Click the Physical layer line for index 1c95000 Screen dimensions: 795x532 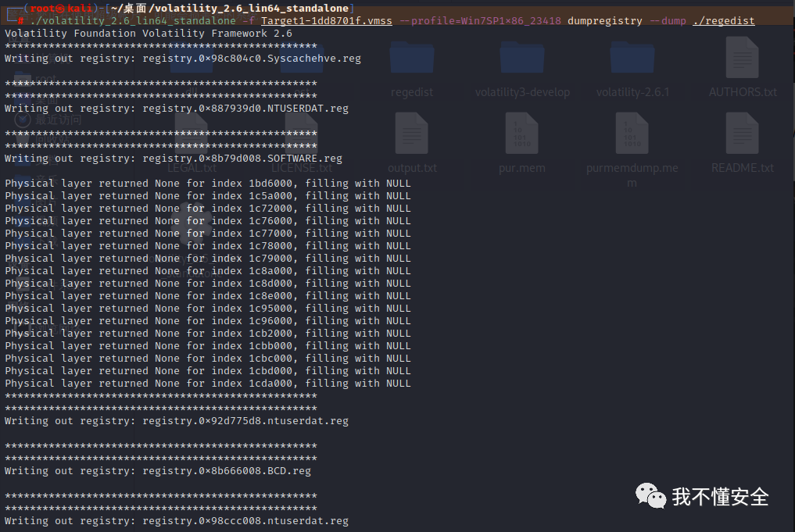click(x=208, y=309)
